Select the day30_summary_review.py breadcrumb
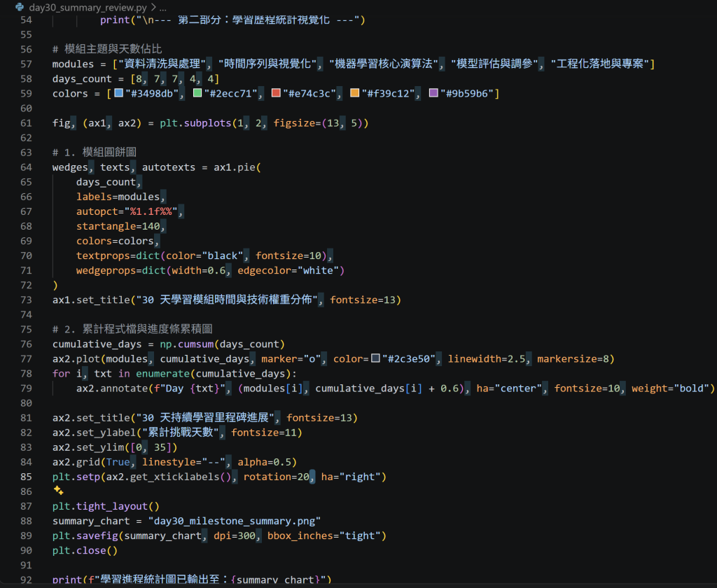The width and height of the screenshot is (717, 588). click(88, 7)
